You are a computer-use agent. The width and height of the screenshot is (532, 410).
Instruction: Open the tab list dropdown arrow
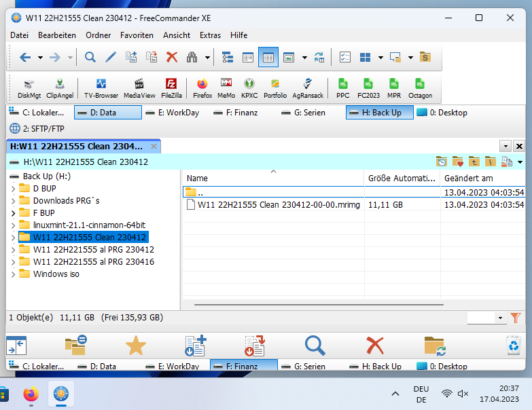(x=506, y=147)
